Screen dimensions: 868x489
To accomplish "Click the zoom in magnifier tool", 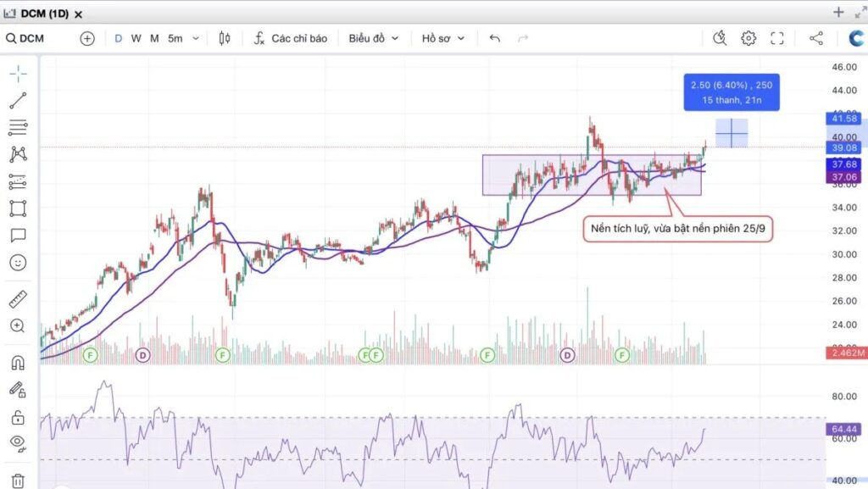I will tap(18, 326).
